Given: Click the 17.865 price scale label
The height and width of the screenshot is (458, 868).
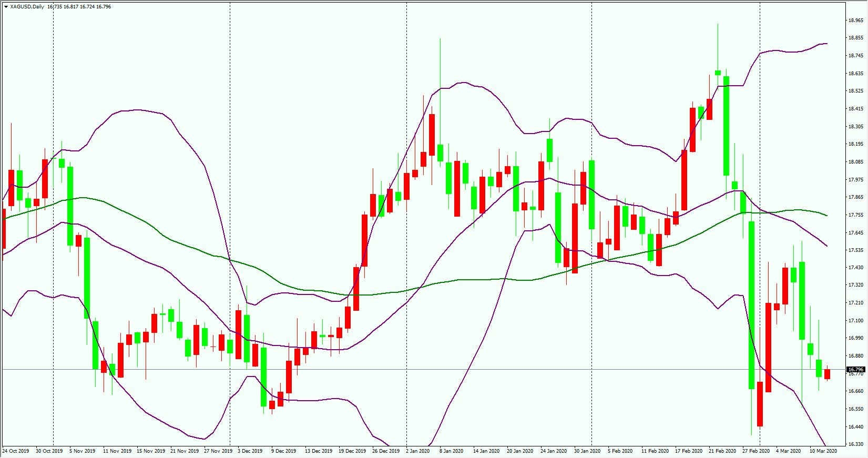Looking at the screenshot, I should coord(856,197).
